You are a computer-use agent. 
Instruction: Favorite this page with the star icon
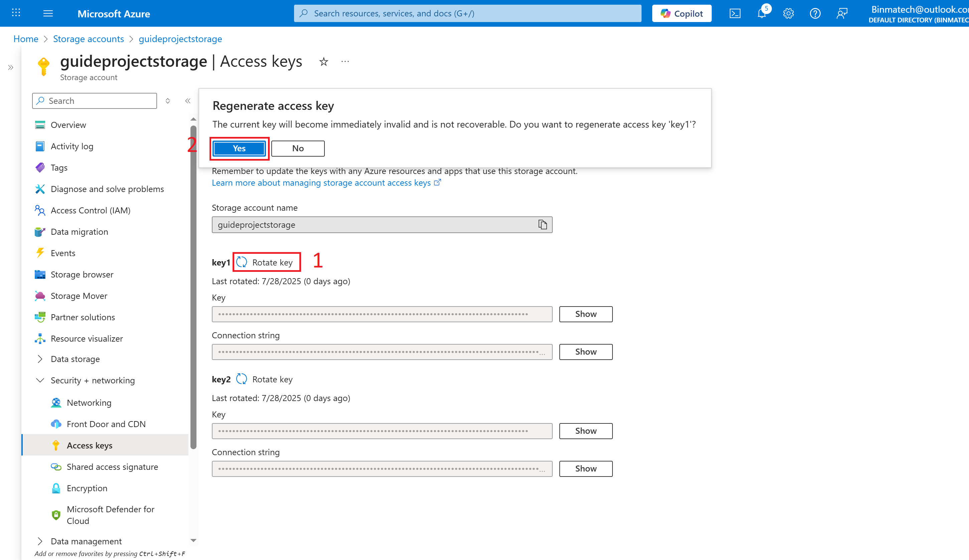(323, 61)
